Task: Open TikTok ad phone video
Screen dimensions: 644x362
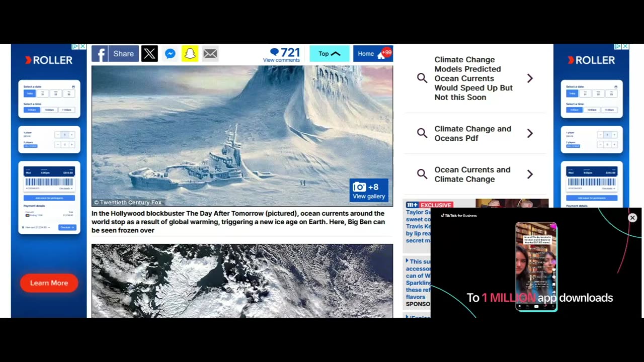Action: point(536,266)
